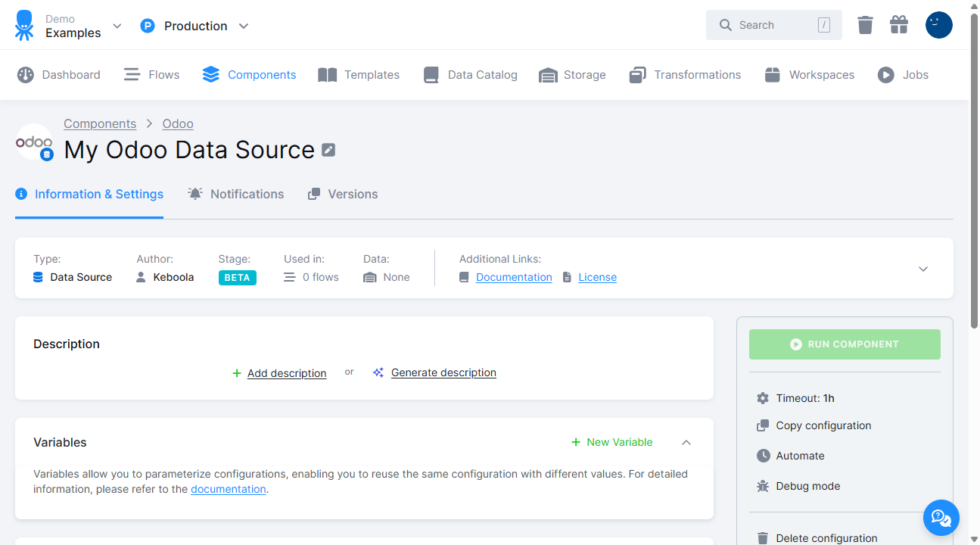Collapse the Variables section chevron
The image size is (980, 545).
(686, 442)
